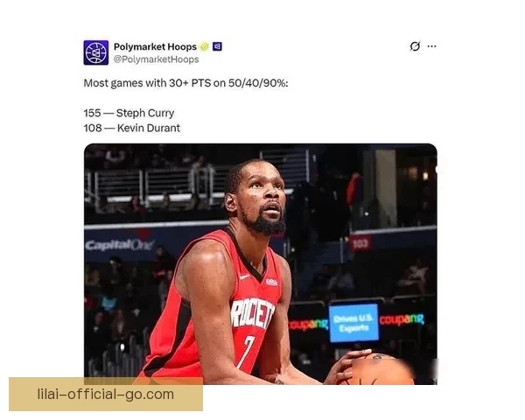
Task: Open the attached basketball player photo
Action: (x=261, y=264)
